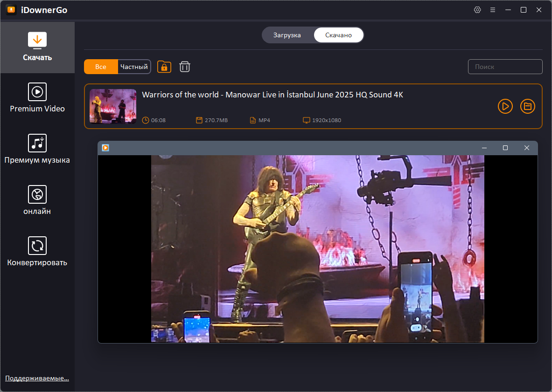Open the Скачать download section
The width and height of the screenshot is (552, 392).
click(x=37, y=47)
